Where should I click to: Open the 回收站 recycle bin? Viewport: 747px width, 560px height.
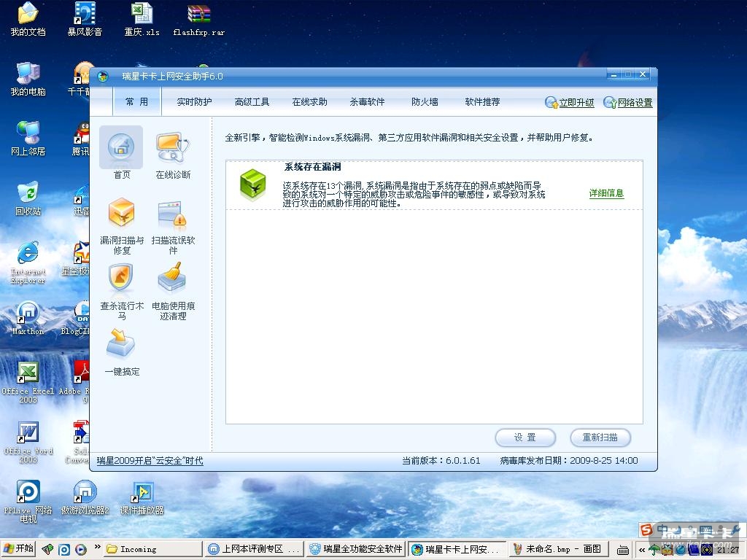pyautogui.click(x=28, y=198)
